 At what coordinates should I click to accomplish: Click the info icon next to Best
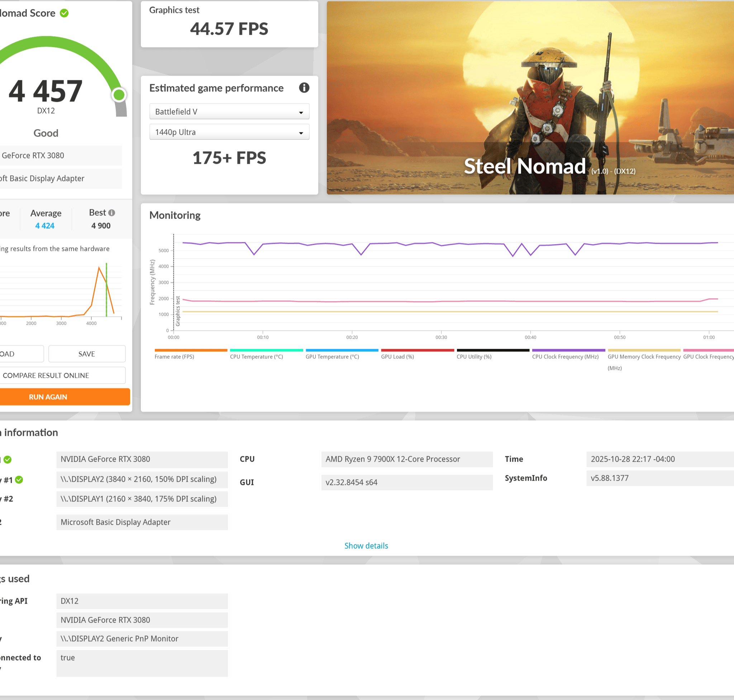click(x=111, y=213)
